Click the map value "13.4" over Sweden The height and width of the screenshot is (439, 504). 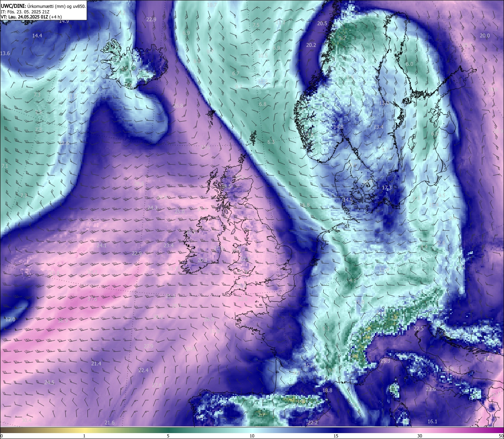coord(378,127)
